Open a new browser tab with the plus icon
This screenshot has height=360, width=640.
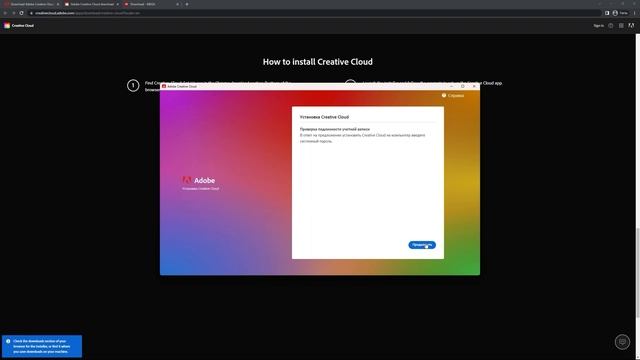[x=187, y=4]
